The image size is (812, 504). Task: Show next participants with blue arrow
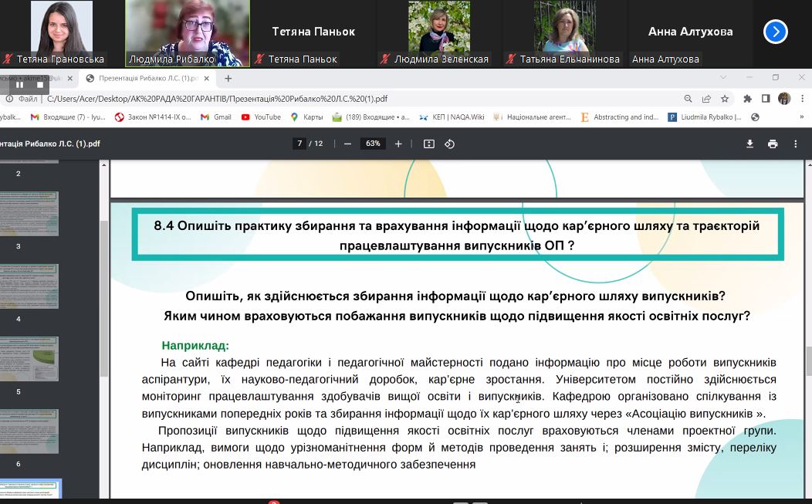coord(775,32)
